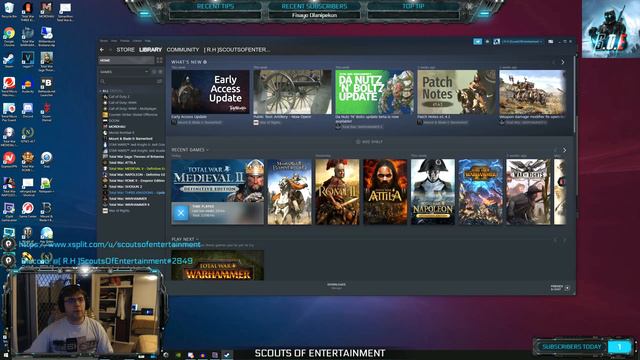Image resolution: width=640 pixels, height=360 pixels.
Task: Open Steam Big Picture mode icon
Action: point(551,42)
